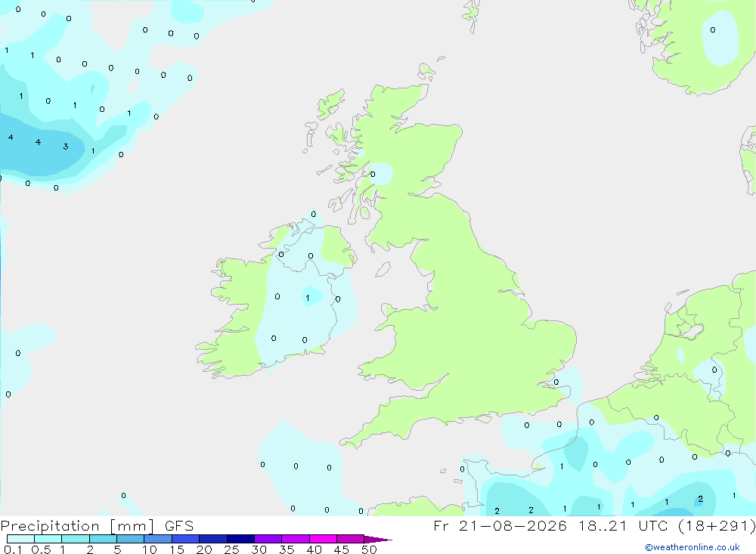Pick the 10–15 mm blue legend swatch
756x554 pixels.
tap(158, 539)
